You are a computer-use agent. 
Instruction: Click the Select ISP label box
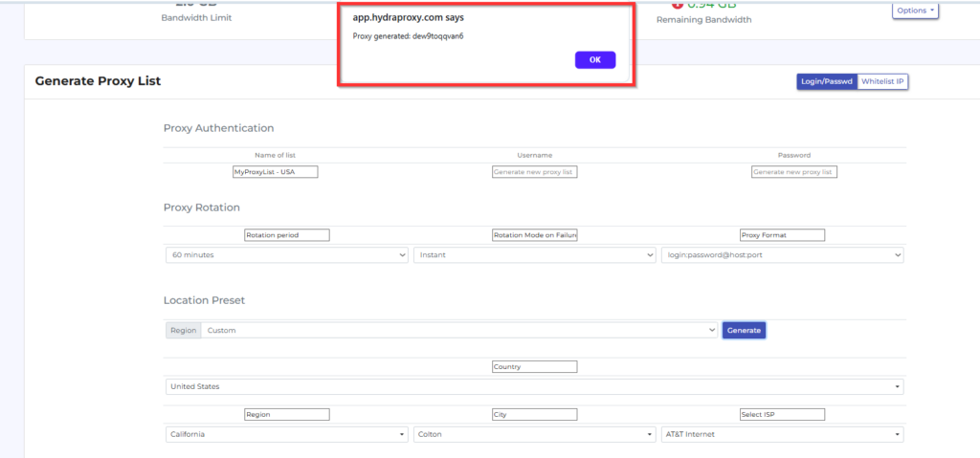point(782,415)
